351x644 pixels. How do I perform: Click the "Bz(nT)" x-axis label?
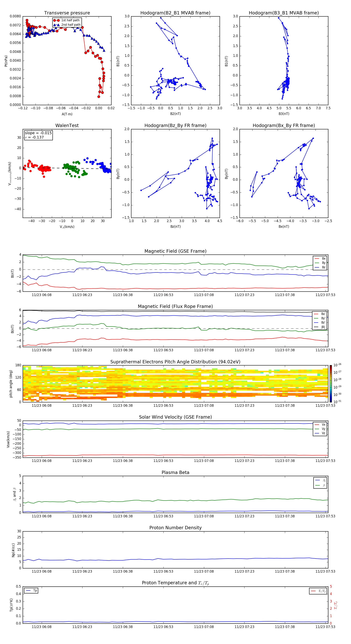click(x=175, y=227)
